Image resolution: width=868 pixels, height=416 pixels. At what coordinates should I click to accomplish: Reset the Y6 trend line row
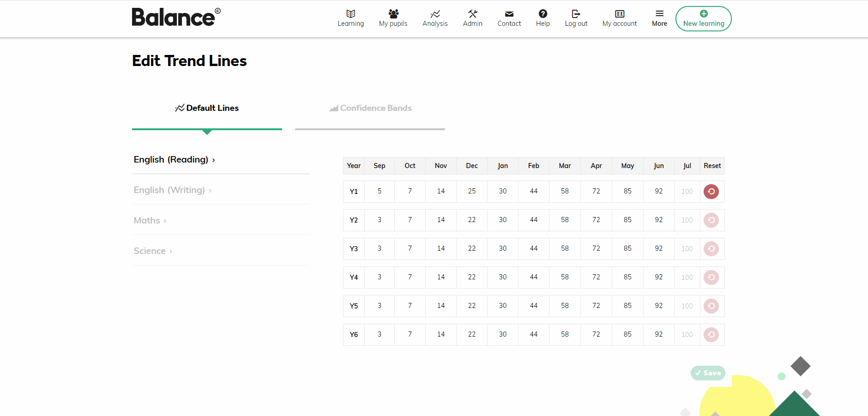711,335
